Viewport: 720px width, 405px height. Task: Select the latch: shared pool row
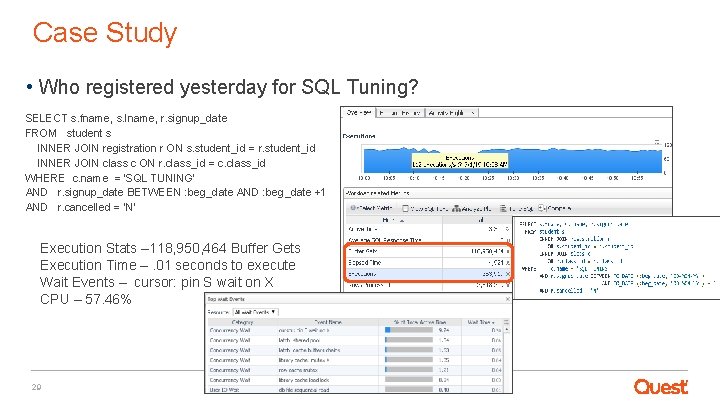pyautogui.click(x=355, y=340)
